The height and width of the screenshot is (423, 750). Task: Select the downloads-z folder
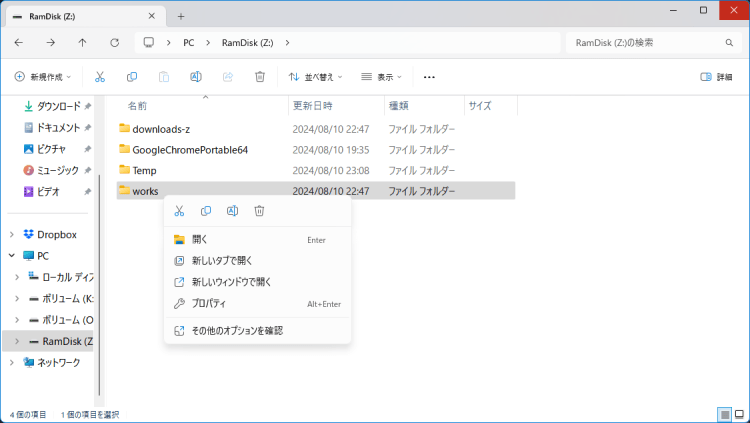point(316,129)
